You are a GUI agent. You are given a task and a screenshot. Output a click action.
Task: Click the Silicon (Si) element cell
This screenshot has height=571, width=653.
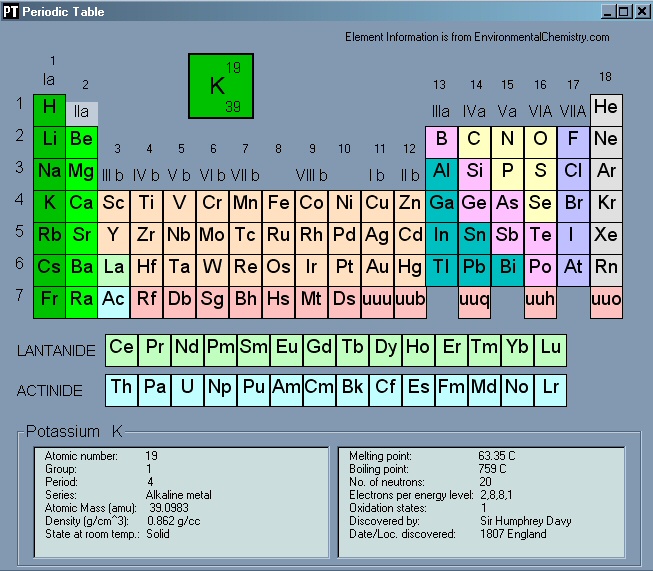475,172
